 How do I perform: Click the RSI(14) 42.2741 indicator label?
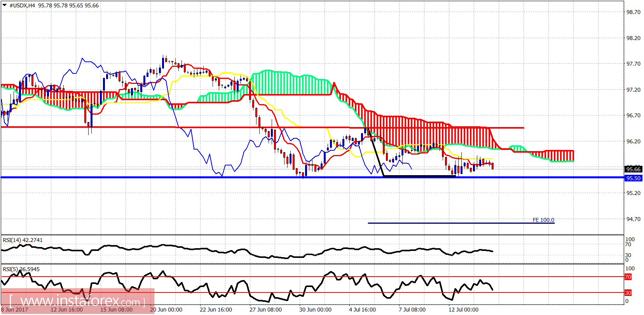[23, 240]
